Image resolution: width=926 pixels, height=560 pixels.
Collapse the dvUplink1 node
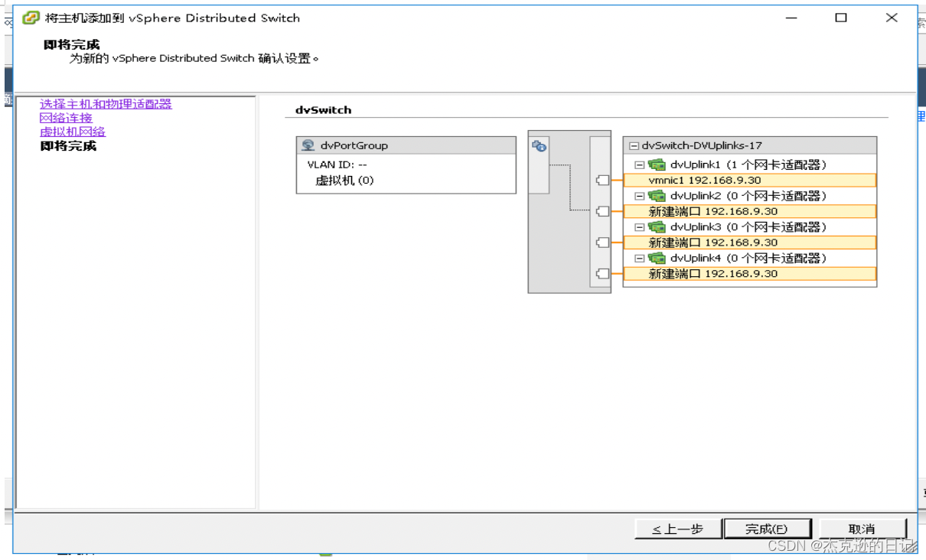[641, 164]
